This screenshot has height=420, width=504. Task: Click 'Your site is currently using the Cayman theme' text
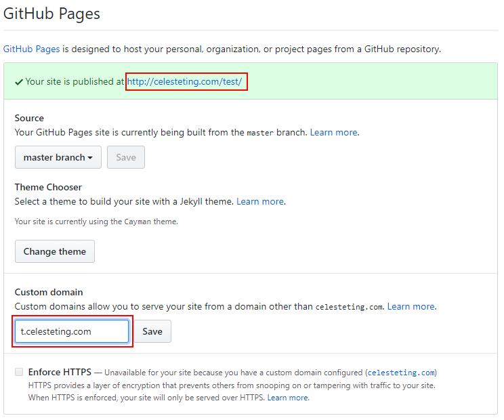point(96,222)
